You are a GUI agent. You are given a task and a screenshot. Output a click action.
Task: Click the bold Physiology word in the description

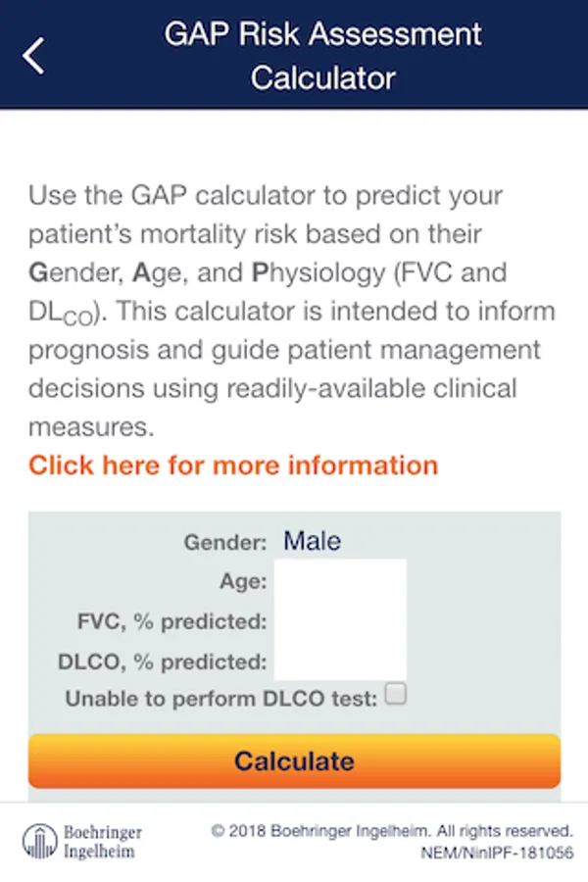click(x=318, y=272)
